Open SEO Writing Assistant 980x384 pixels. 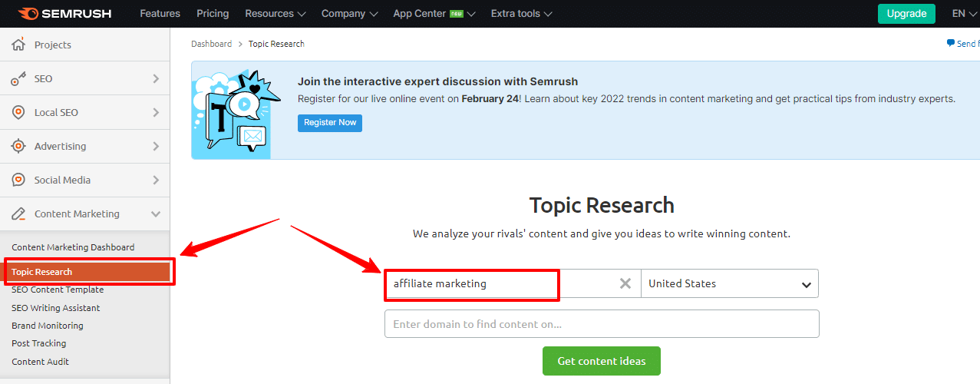[56, 308]
